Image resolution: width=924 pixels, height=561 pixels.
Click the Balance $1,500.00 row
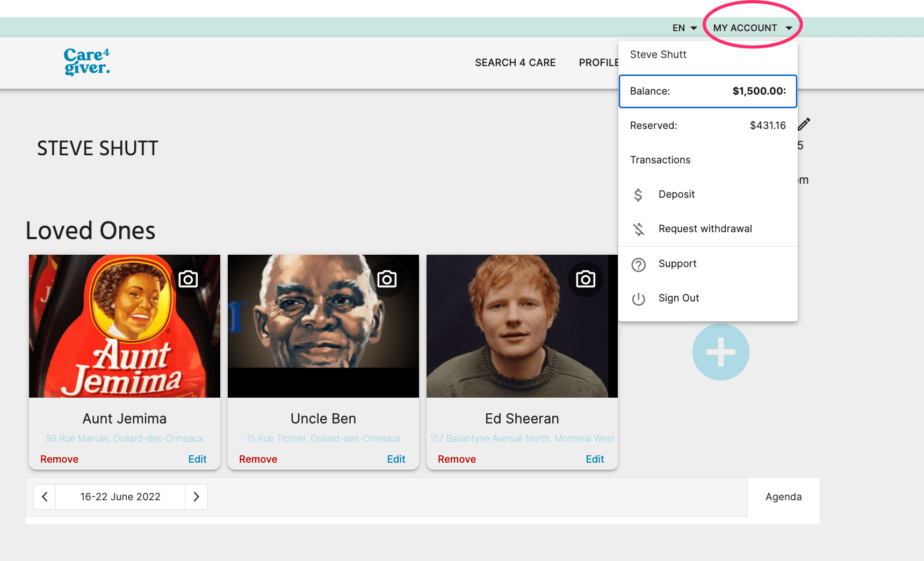(x=708, y=91)
